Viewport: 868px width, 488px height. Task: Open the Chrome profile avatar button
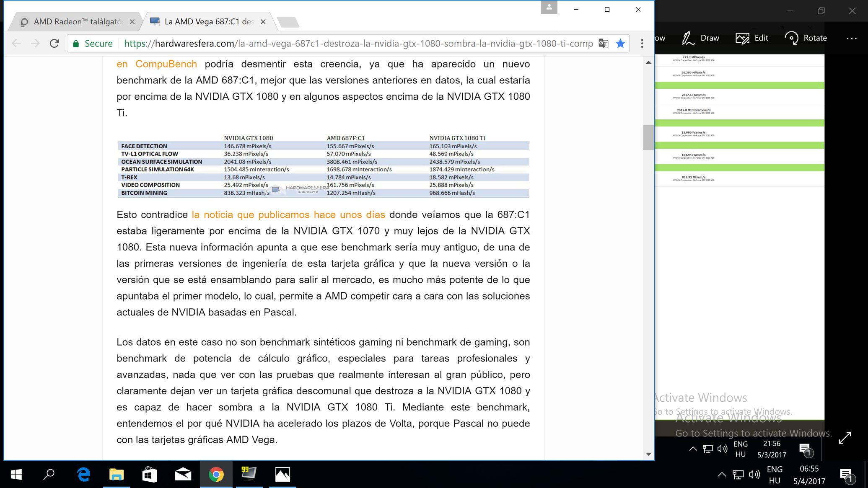tap(549, 8)
